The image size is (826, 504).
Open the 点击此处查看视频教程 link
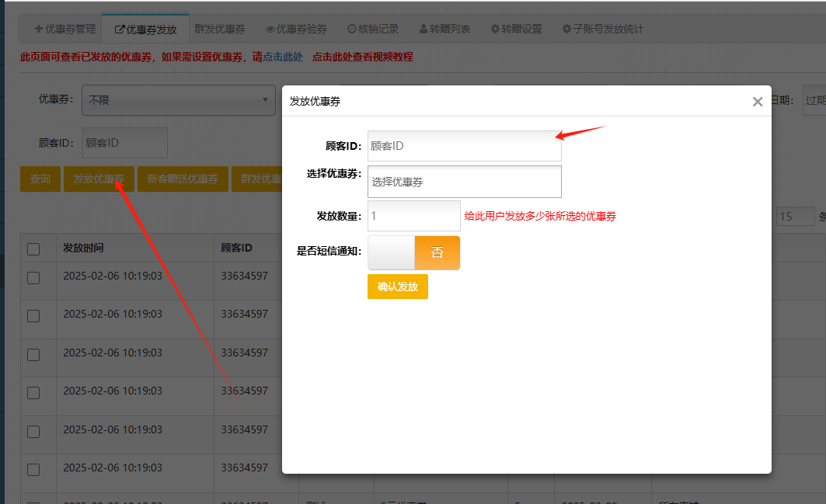[362, 57]
